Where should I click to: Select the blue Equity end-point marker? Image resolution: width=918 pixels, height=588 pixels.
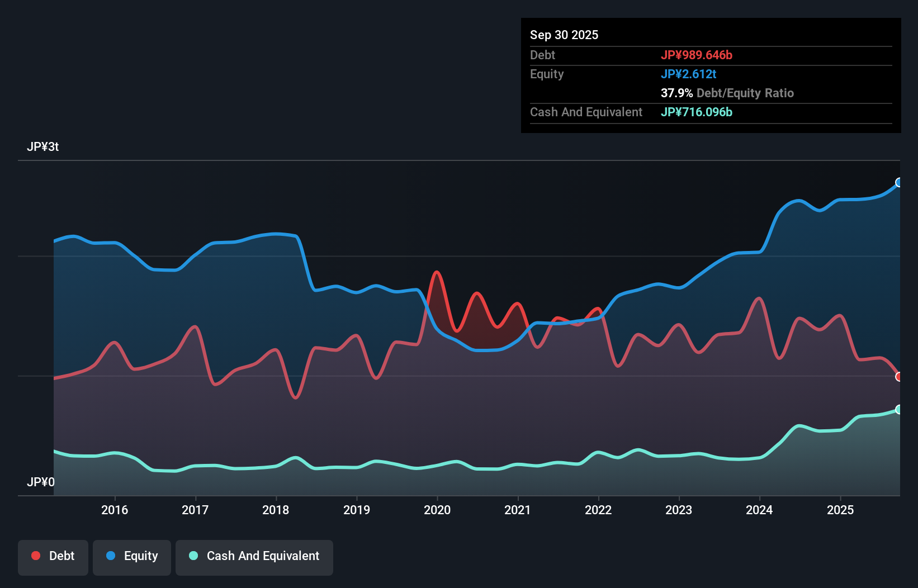899,182
